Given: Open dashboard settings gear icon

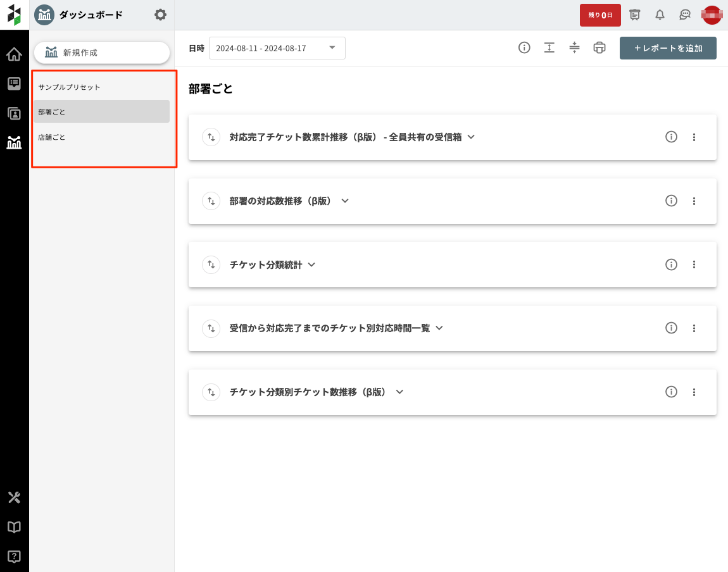Looking at the screenshot, I should click(161, 15).
